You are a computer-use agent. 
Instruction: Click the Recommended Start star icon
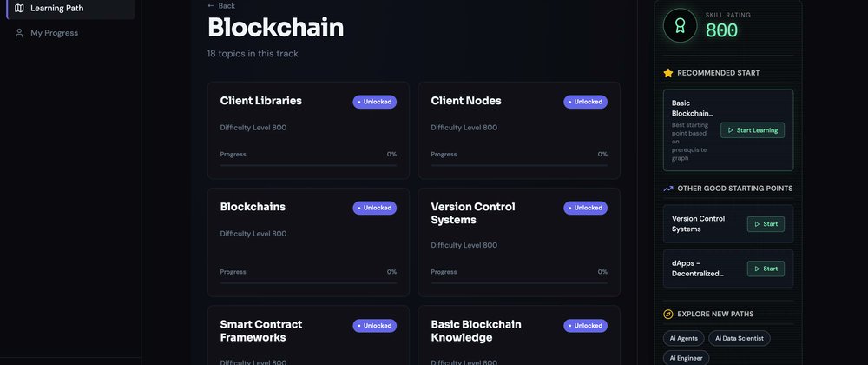[x=668, y=73]
